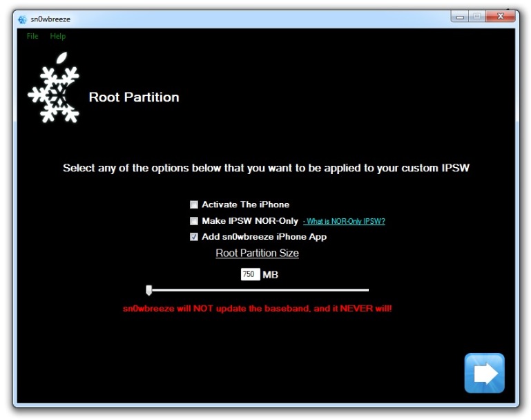This screenshot has width=531, height=420.
Task: Close the sn0wbreeze window
Action: click(x=501, y=17)
